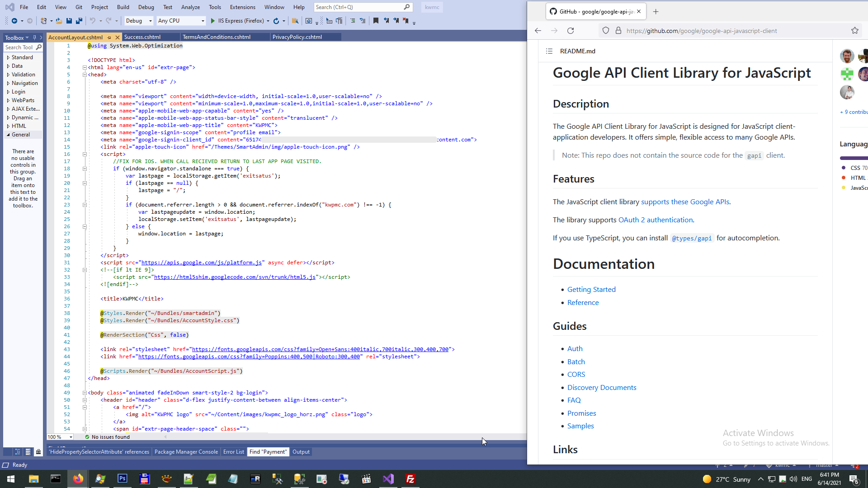Open the README outline list icon

[x=549, y=51]
